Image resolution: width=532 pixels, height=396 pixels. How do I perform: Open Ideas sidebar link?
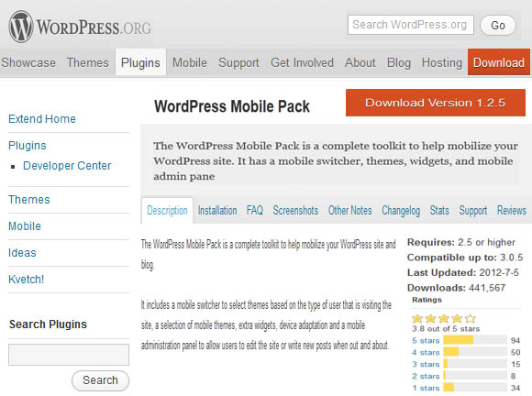(22, 253)
